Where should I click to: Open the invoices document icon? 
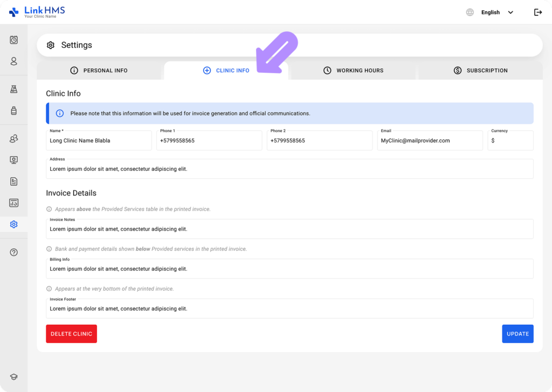[13, 181]
